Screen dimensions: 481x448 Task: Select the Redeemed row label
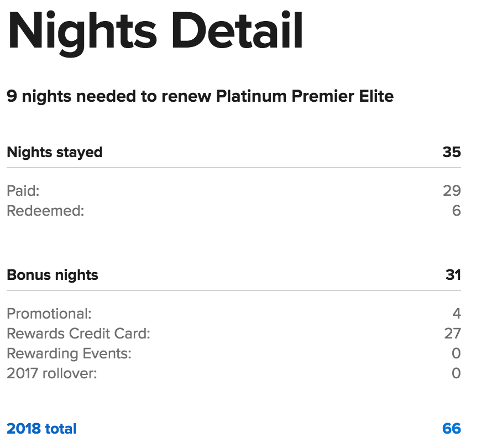point(45,211)
